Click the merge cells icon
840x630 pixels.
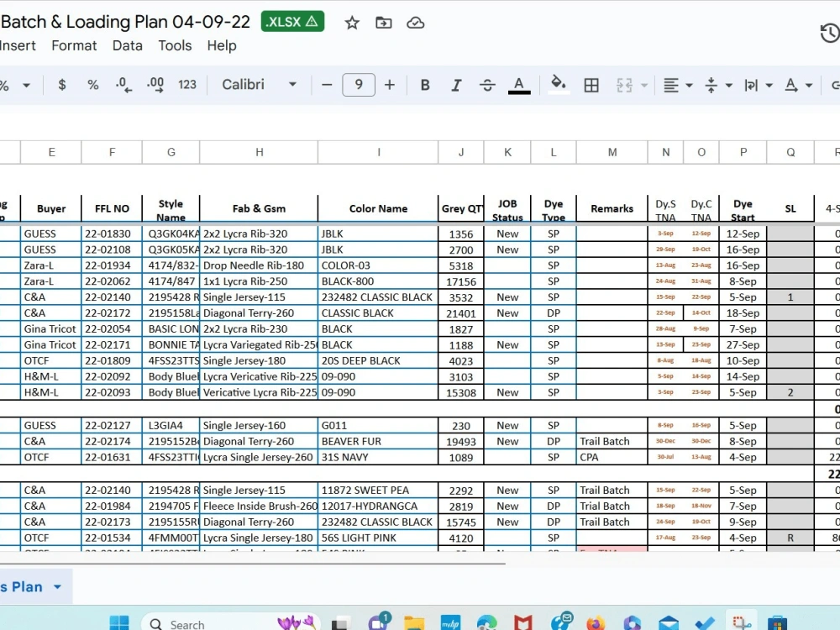pos(624,85)
